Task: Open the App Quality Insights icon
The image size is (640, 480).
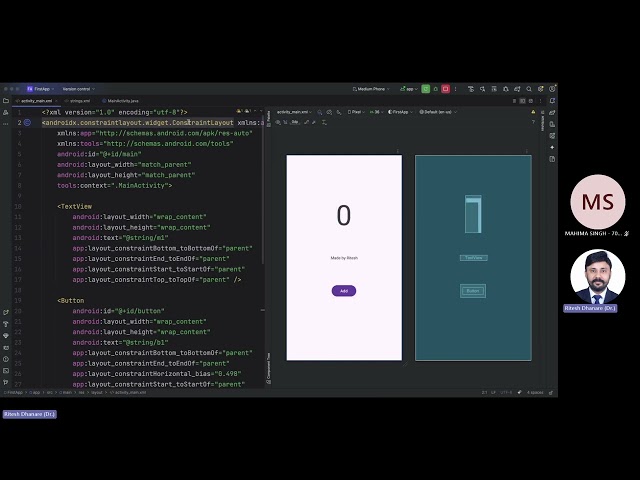Action: click(6, 336)
